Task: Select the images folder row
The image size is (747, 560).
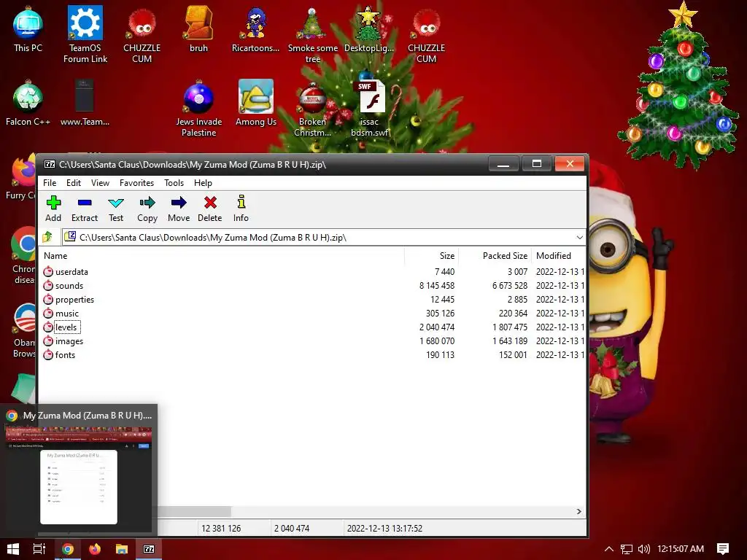Action: (x=312, y=341)
